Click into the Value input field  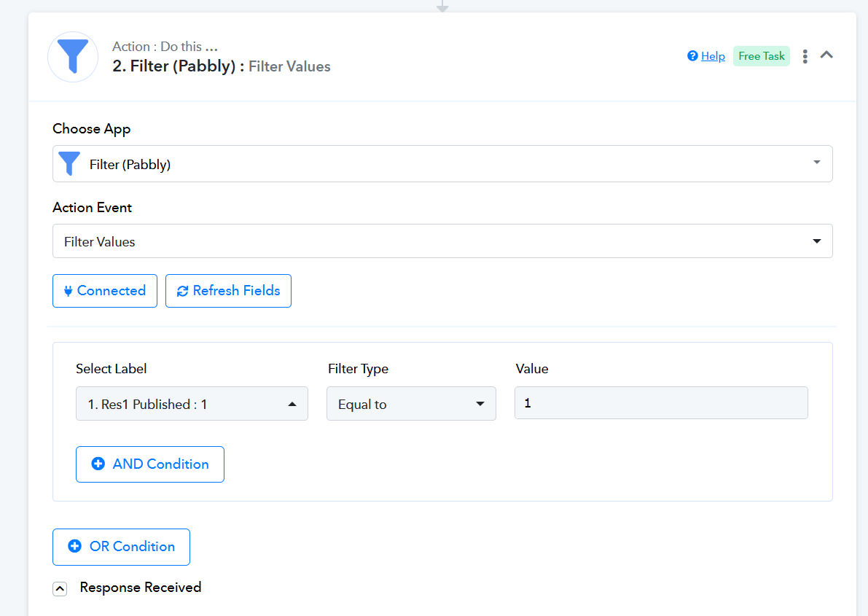(x=660, y=402)
